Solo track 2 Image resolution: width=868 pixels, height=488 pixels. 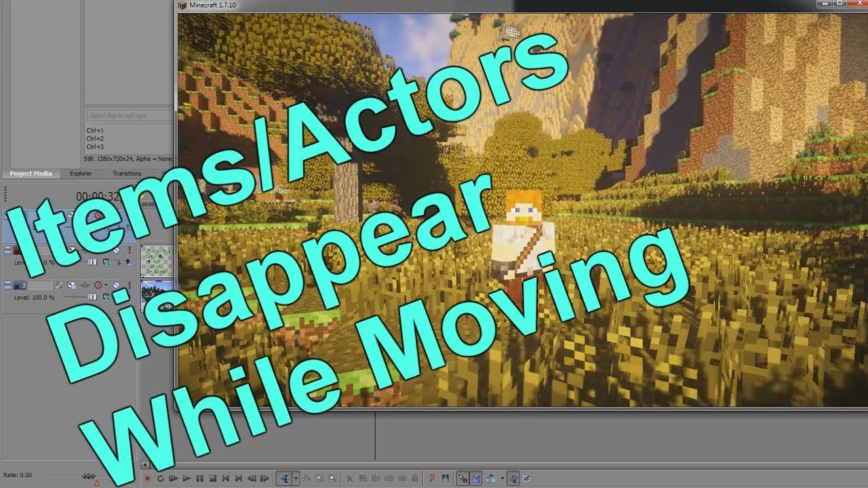130,250
